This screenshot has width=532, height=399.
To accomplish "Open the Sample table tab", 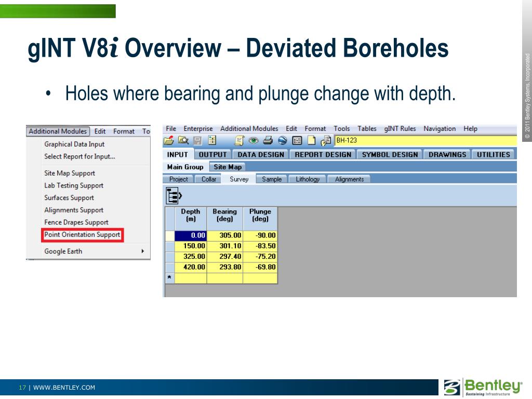I will 272,179.
